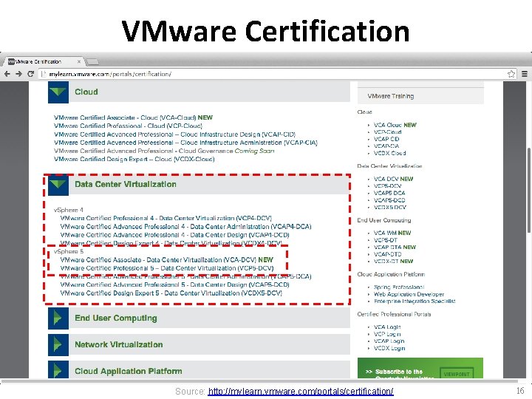The height and width of the screenshot is (399, 532).
Task: Open the VCA Login portal link
Action: point(387,327)
